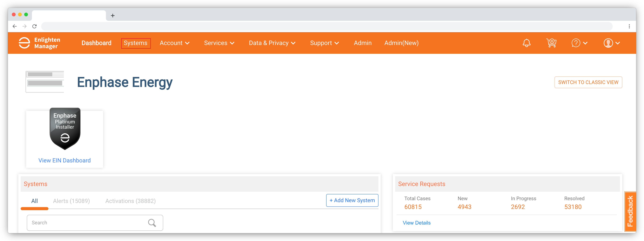
Task: Open the user profile avatar menu
Action: point(608,43)
